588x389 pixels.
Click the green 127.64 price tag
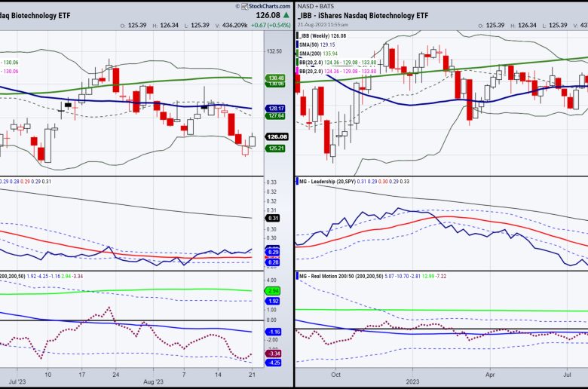tap(276, 116)
